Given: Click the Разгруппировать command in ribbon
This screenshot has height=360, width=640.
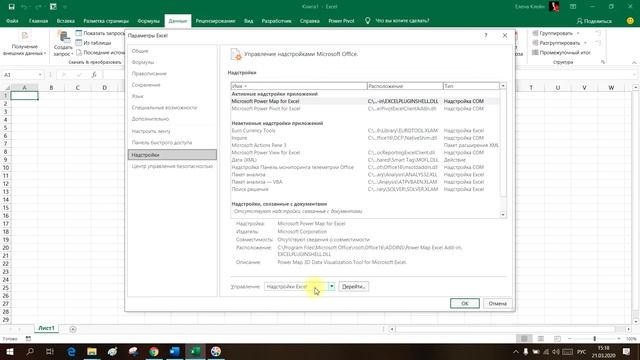Looking at the screenshot, I should coord(560,43).
